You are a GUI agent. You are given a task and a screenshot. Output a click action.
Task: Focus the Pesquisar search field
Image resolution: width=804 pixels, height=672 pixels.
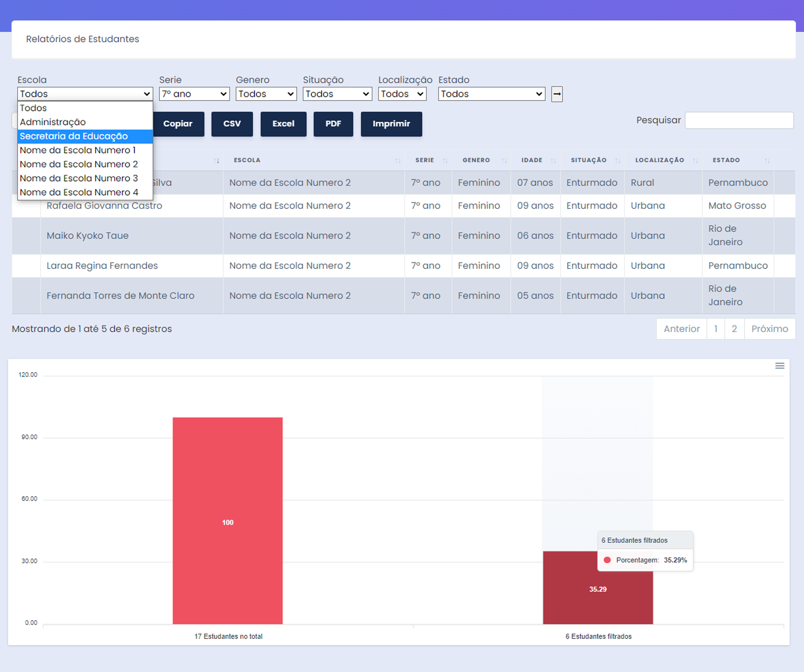coord(739,121)
